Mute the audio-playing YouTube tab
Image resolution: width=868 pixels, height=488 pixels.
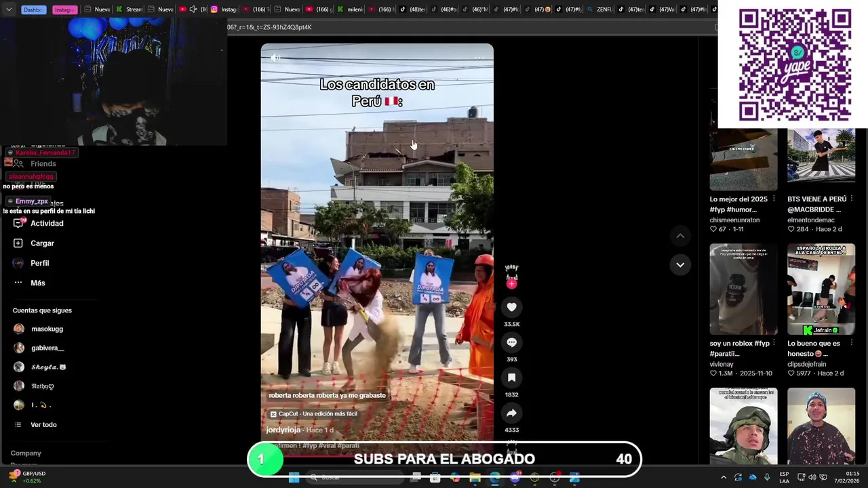click(193, 9)
